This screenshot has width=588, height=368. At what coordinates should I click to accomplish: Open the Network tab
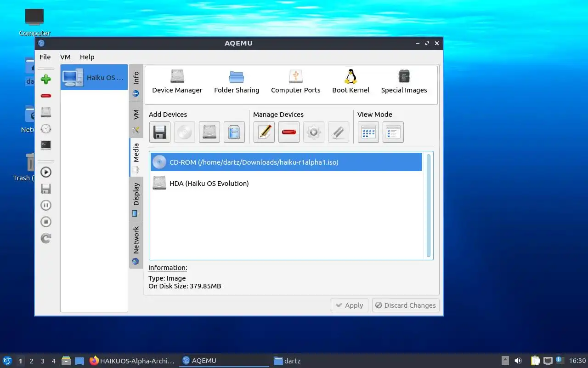pyautogui.click(x=136, y=245)
